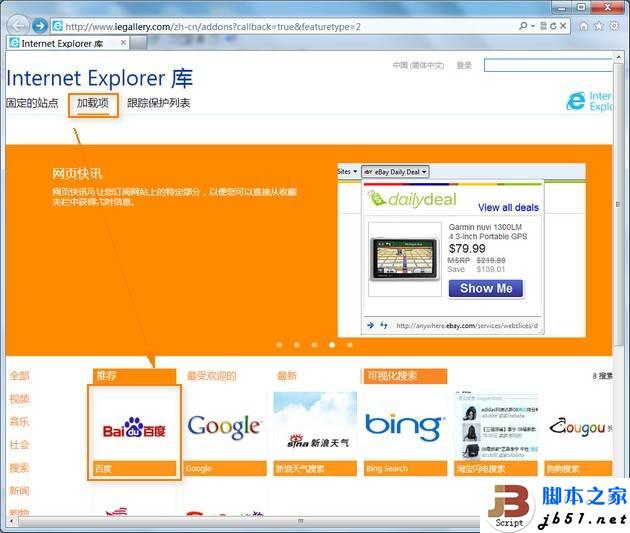
Task: Click the gallery search input field
Action: pos(548,65)
